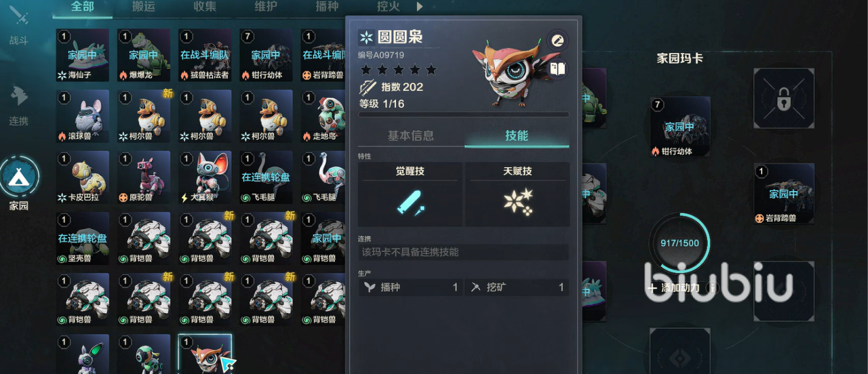Select the 大耳猴 card thumbnail
Viewport: 868px width, 374px height.
[x=204, y=178]
